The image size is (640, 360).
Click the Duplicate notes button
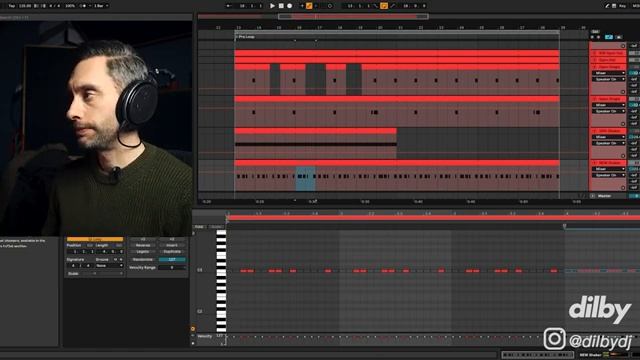(172, 251)
